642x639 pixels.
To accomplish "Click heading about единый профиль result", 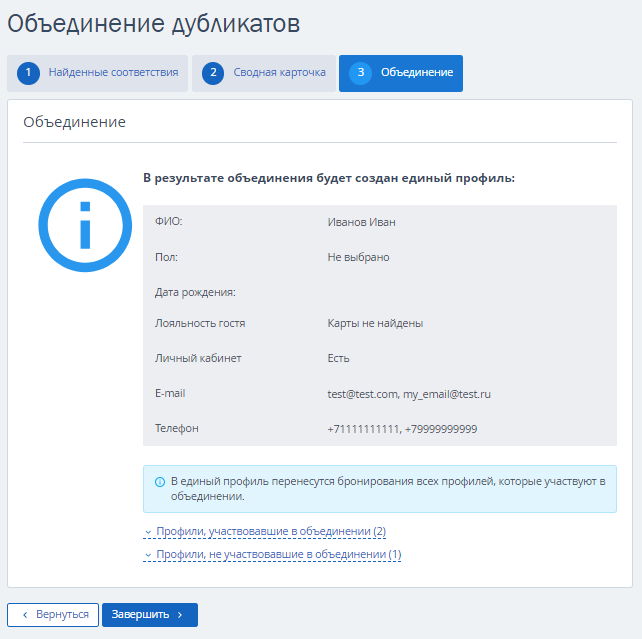I will [x=329, y=178].
